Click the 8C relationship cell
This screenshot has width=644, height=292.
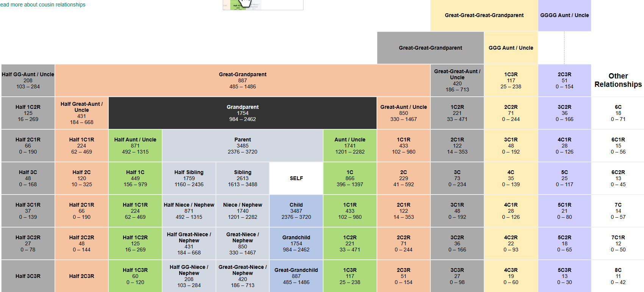point(618,276)
